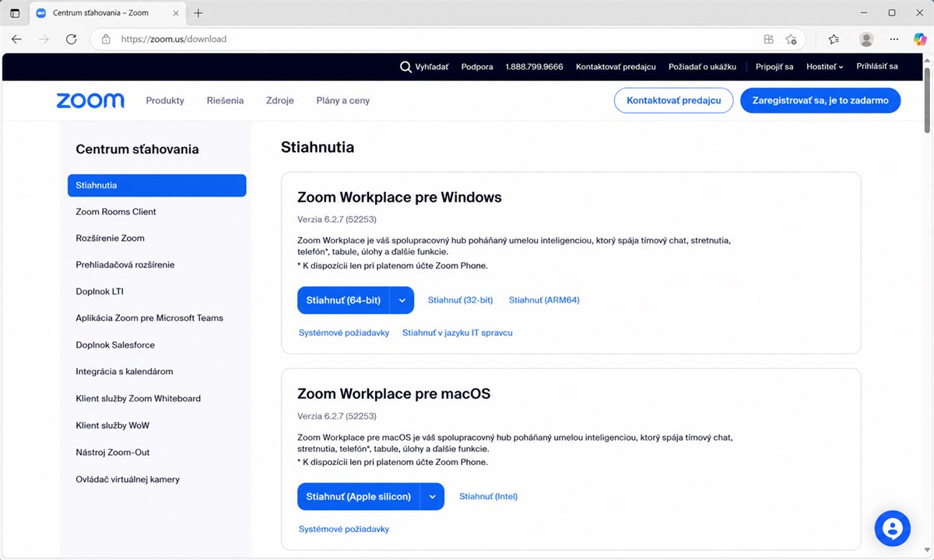Click Stiahnuť (ARM64) link
This screenshot has height=560, width=934.
[x=544, y=300]
